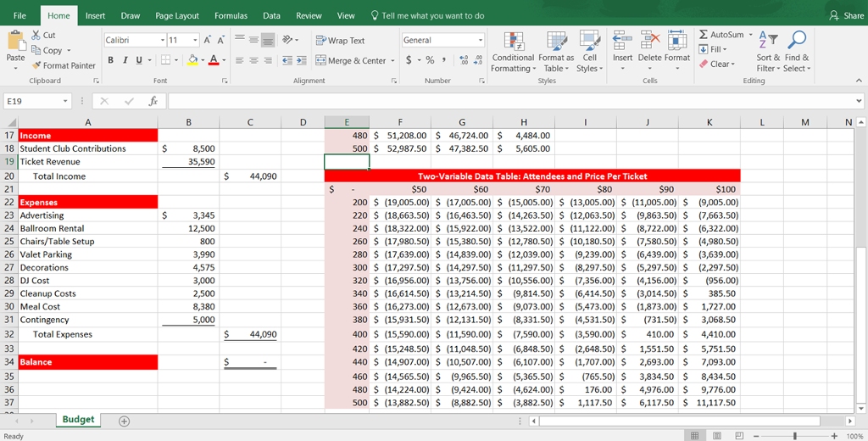Toggle Italic formatting
The image size is (868, 441).
point(125,60)
